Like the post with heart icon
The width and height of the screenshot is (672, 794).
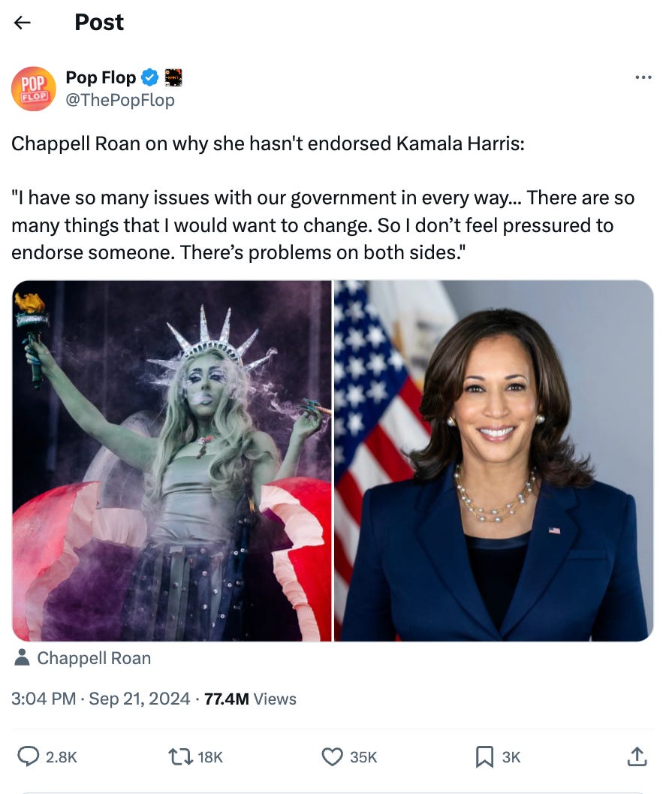click(332, 757)
